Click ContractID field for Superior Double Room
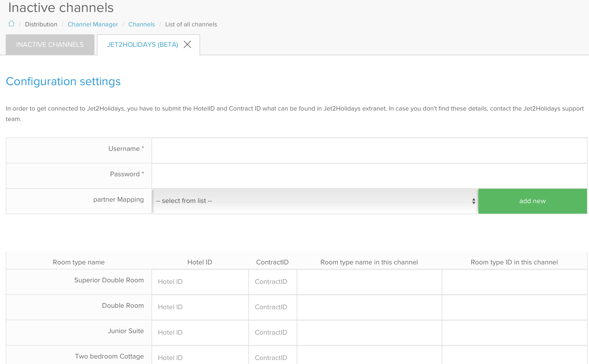This screenshot has height=364, width=589. pyautogui.click(x=273, y=282)
